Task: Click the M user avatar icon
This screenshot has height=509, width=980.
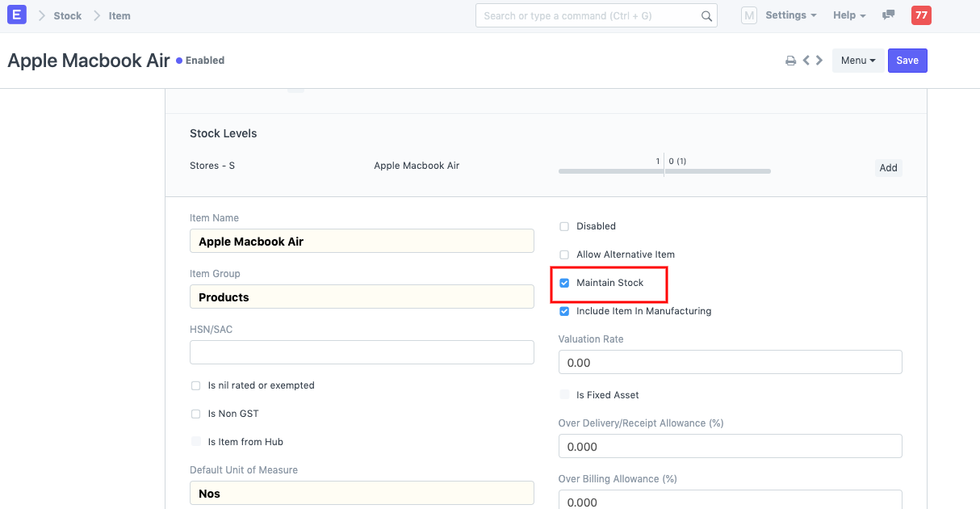Action: click(x=748, y=15)
